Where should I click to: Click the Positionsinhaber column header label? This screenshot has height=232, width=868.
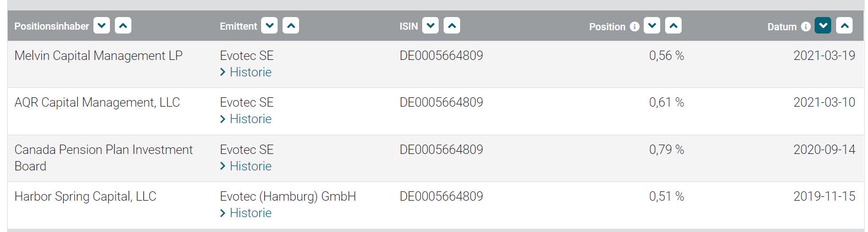(x=52, y=26)
